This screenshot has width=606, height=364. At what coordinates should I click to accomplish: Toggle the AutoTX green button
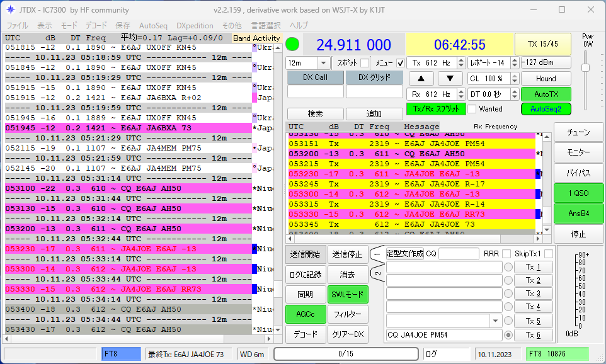tap(546, 94)
